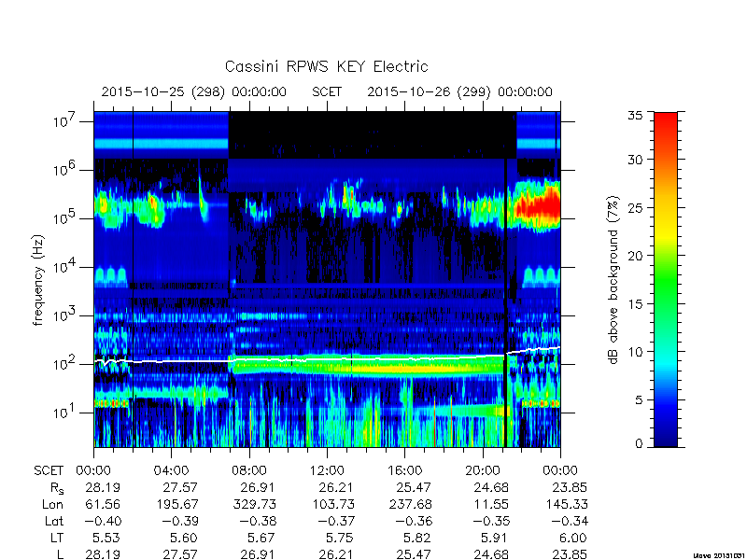Screen dimensions: 747x560
Task: Click the frequency (Hz) axis label
Action: pyautogui.click(x=38, y=280)
